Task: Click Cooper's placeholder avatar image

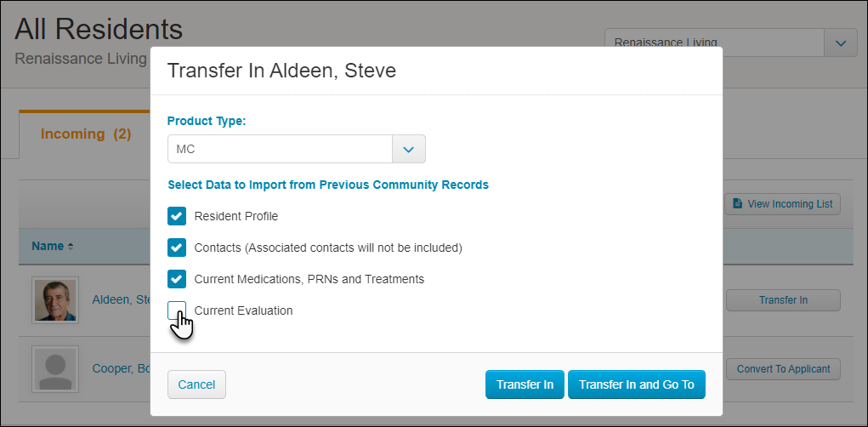Action: [x=55, y=369]
